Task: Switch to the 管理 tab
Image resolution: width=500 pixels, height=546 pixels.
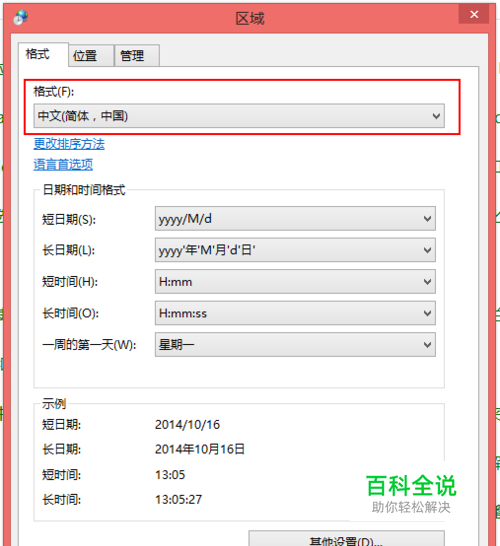Action: (137, 55)
